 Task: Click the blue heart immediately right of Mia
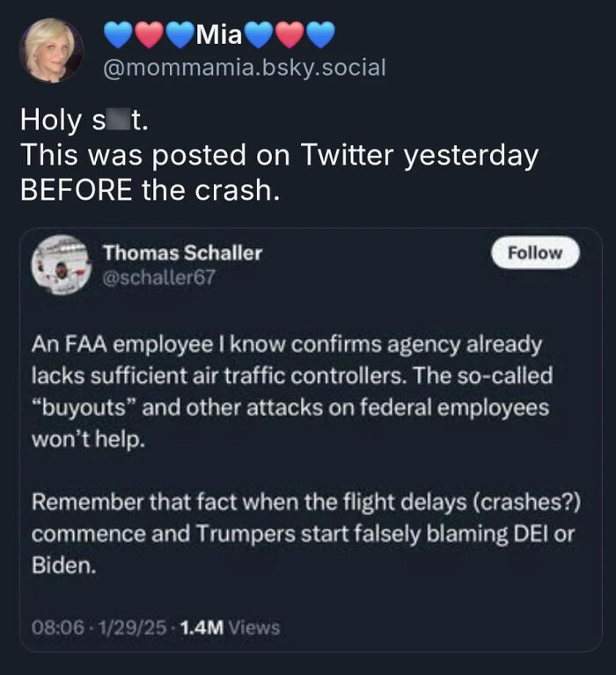(260, 36)
